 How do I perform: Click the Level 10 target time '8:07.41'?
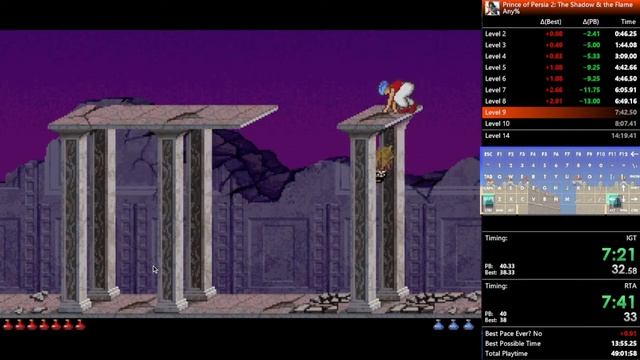pyautogui.click(x=625, y=124)
